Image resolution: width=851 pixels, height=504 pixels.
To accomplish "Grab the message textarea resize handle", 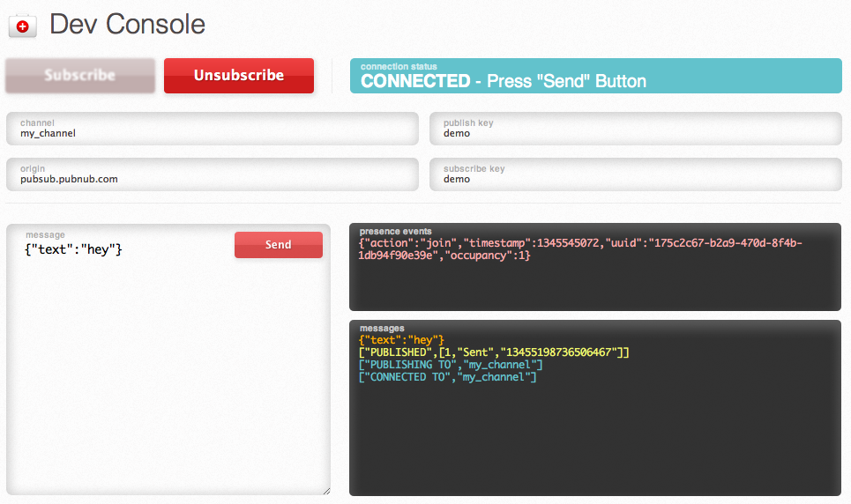I will (325, 490).
